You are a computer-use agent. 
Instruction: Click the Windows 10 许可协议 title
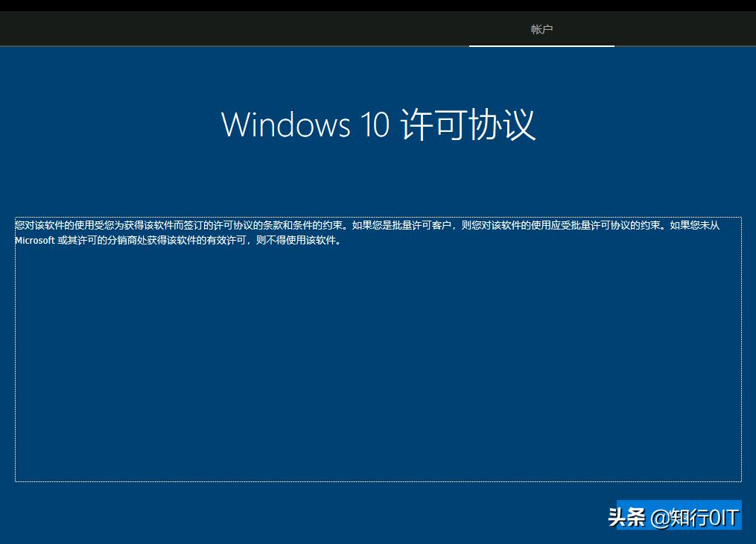coord(378,124)
